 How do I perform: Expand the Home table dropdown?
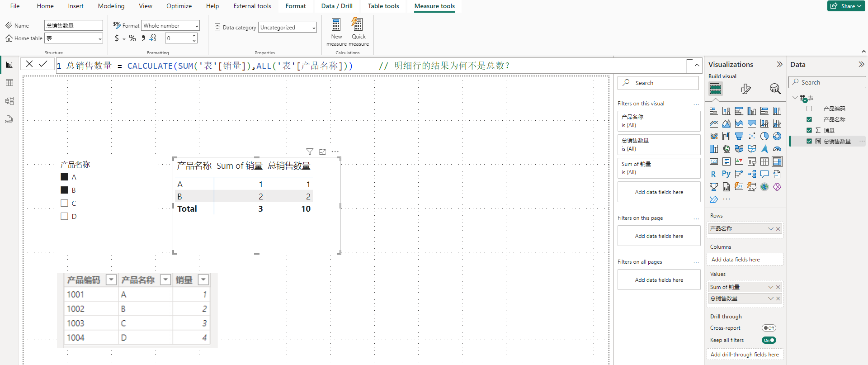(74, 38)
